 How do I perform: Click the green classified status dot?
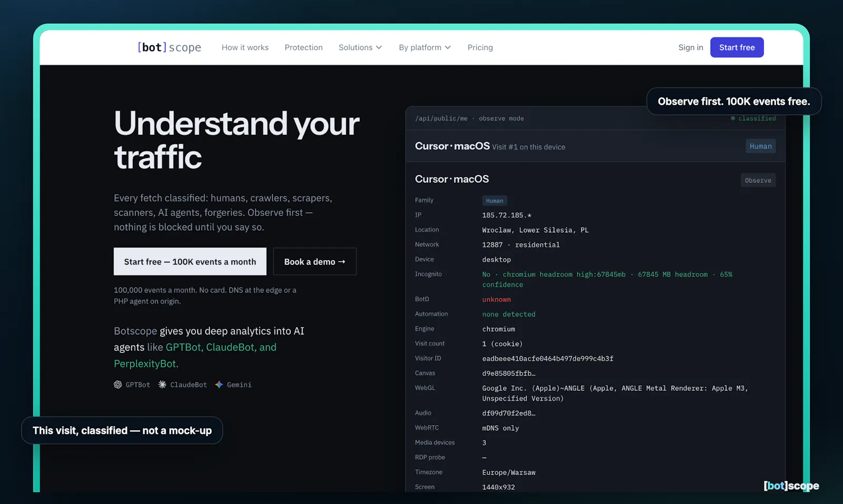[x=733, y=118]
